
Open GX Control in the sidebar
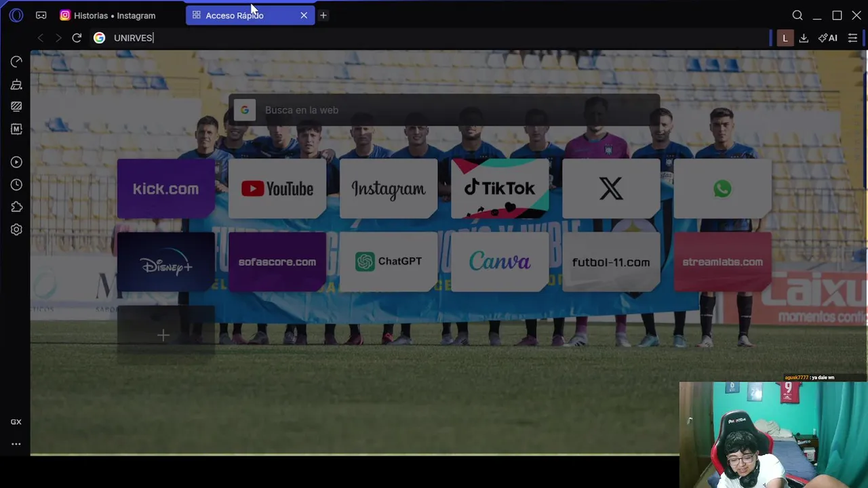[x=16, y=62]
